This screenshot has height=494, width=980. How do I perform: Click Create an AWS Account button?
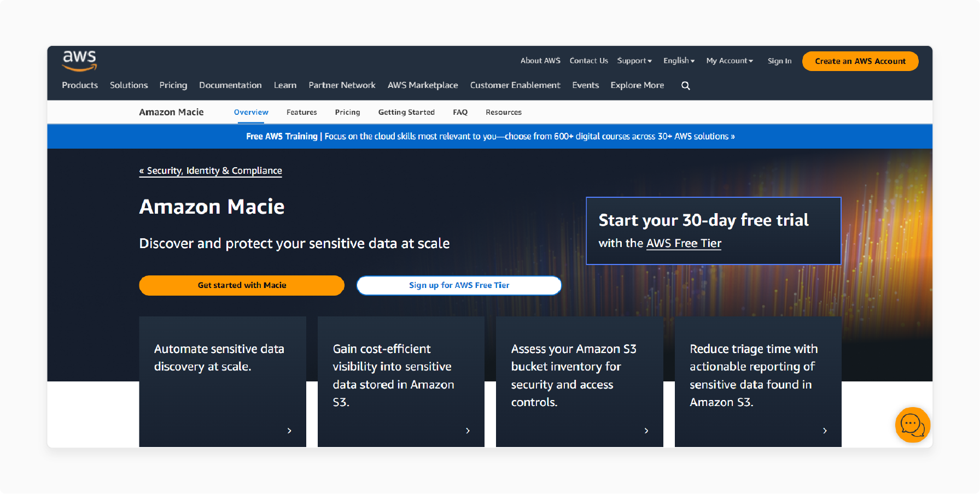click(860, 61)
